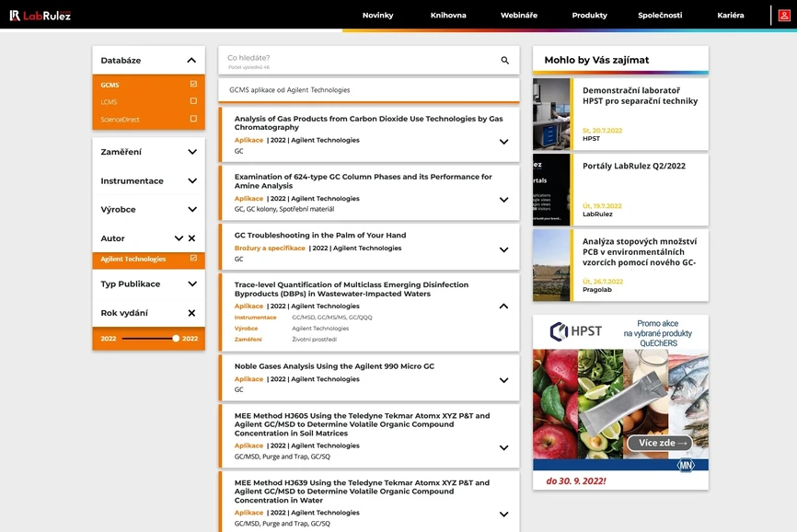The height and width of the screenshot is (532, 797).
Task: Collapse the Trace-level Quantification article details
Action: pos(503,306)
